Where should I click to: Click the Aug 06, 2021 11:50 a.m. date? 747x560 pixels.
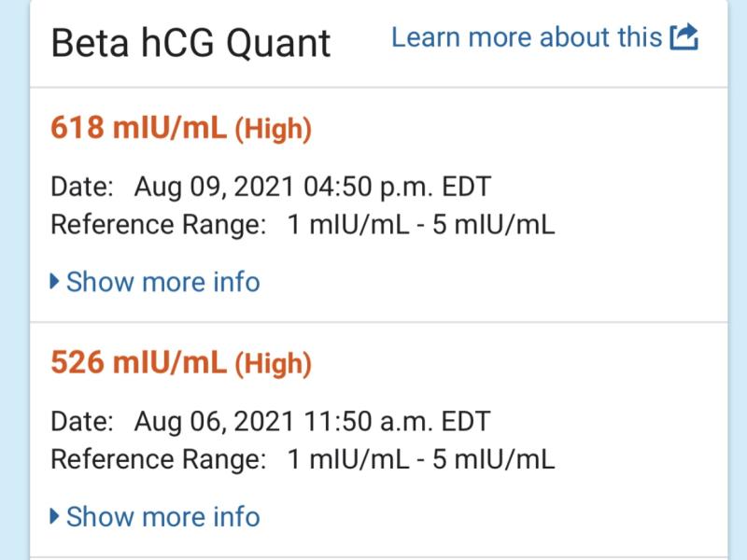click(x=313, y=422)
